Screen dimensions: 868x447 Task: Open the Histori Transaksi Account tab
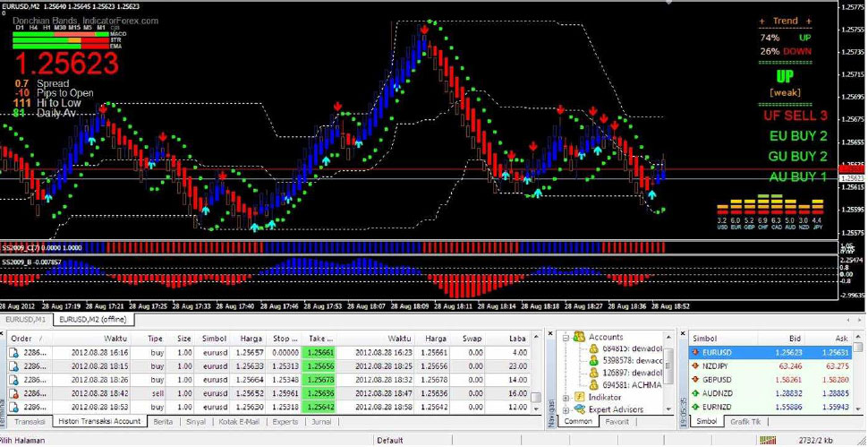click(x=99, y=422)
